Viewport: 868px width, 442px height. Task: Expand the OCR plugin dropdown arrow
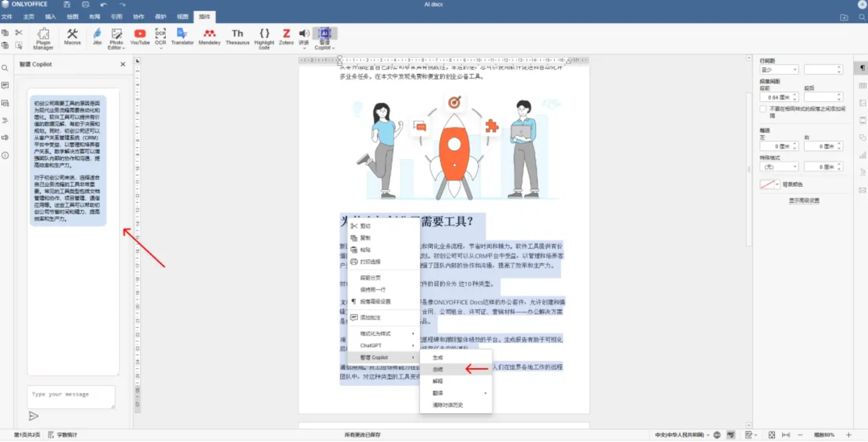coord(161,48)
